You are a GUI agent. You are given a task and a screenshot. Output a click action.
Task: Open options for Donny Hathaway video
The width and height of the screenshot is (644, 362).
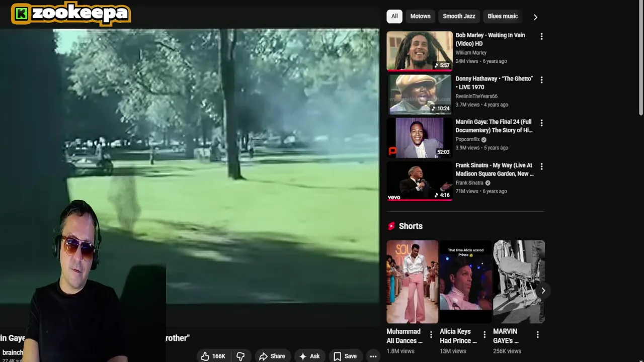[541, 79]
